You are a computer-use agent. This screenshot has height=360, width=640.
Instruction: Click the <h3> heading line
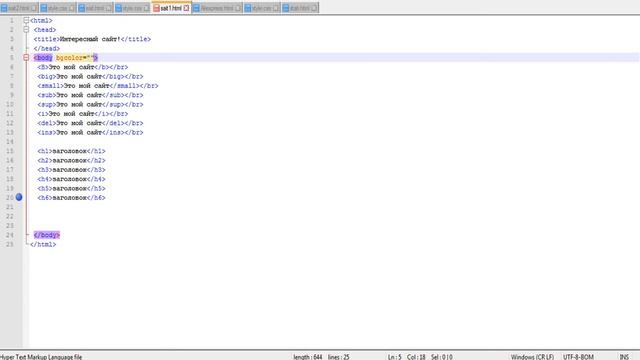pos(71,170)
